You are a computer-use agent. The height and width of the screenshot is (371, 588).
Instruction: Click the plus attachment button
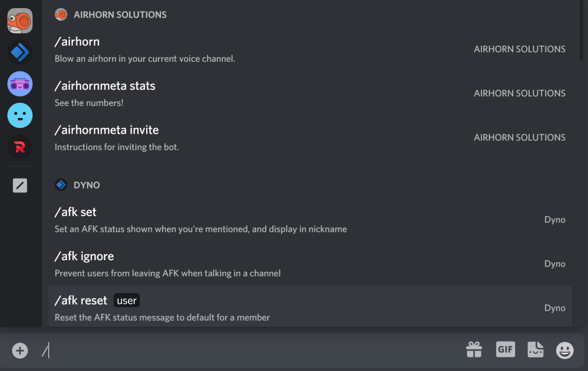coord(20,350)
